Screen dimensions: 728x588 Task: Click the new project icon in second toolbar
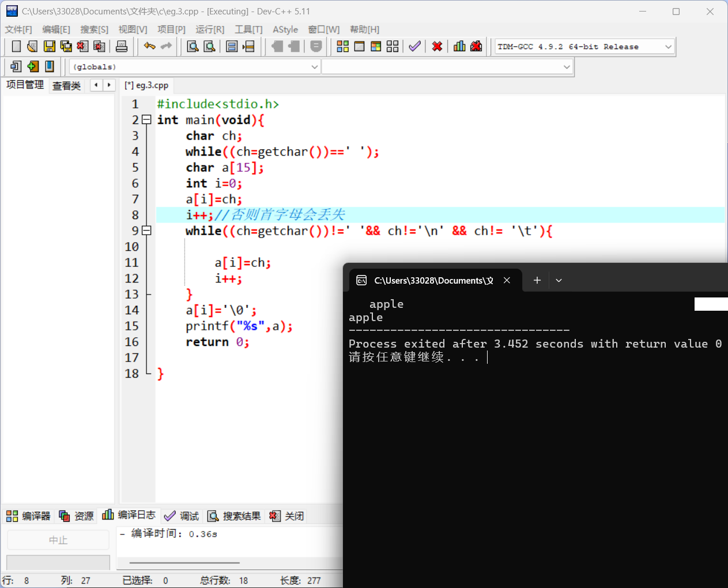coord(16,67)
